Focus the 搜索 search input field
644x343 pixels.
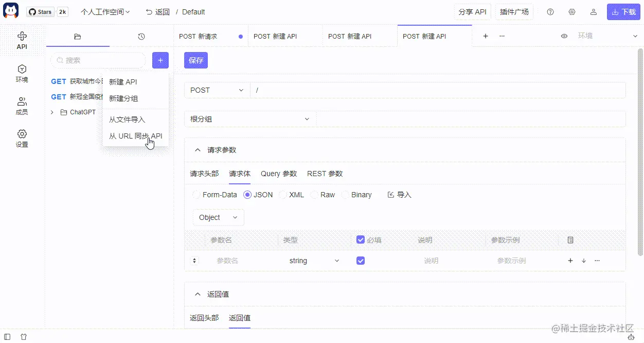click(x=99, y=60)
